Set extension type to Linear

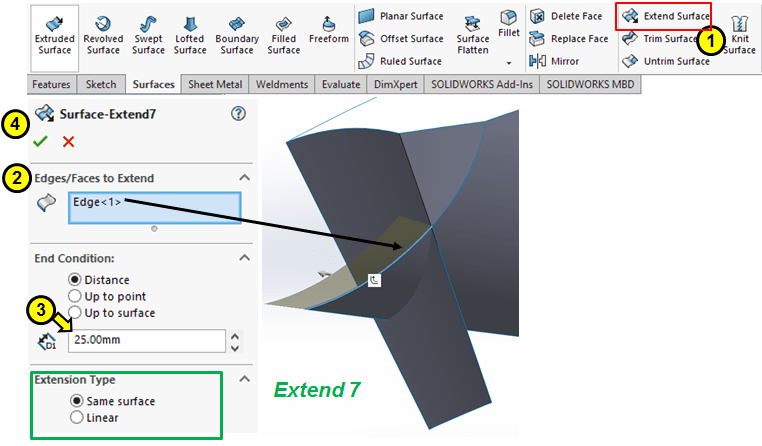75,418
